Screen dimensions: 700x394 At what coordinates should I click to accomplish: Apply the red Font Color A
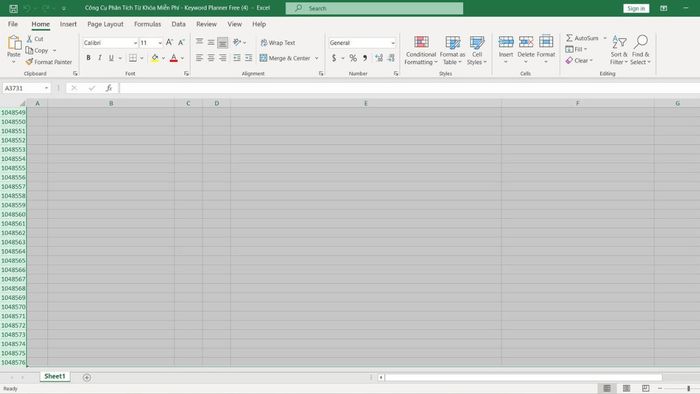coord(174,58)
